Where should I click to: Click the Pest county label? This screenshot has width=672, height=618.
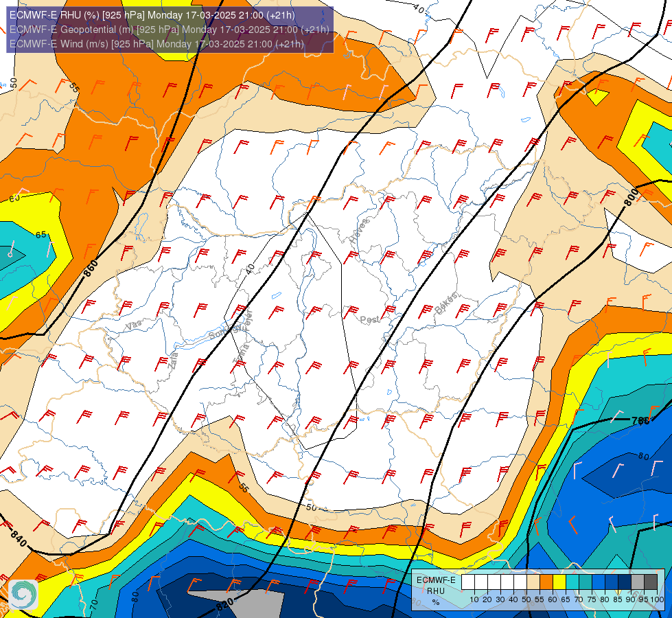pyautogui.click(x=369, y=319)
